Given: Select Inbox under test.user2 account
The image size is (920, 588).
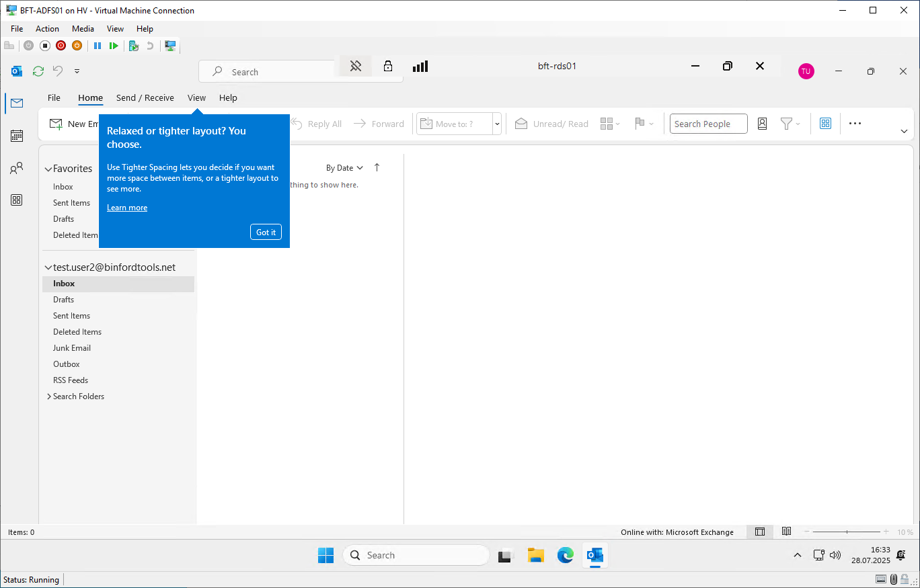Looking at the screenshot, I should 118,284.
